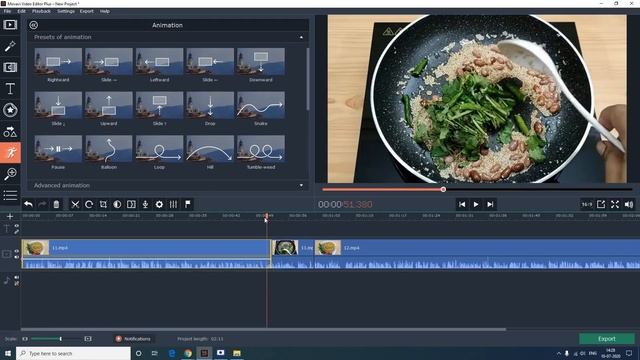Open Clip properties gear icon
The image size is (640, 360).
159,204
